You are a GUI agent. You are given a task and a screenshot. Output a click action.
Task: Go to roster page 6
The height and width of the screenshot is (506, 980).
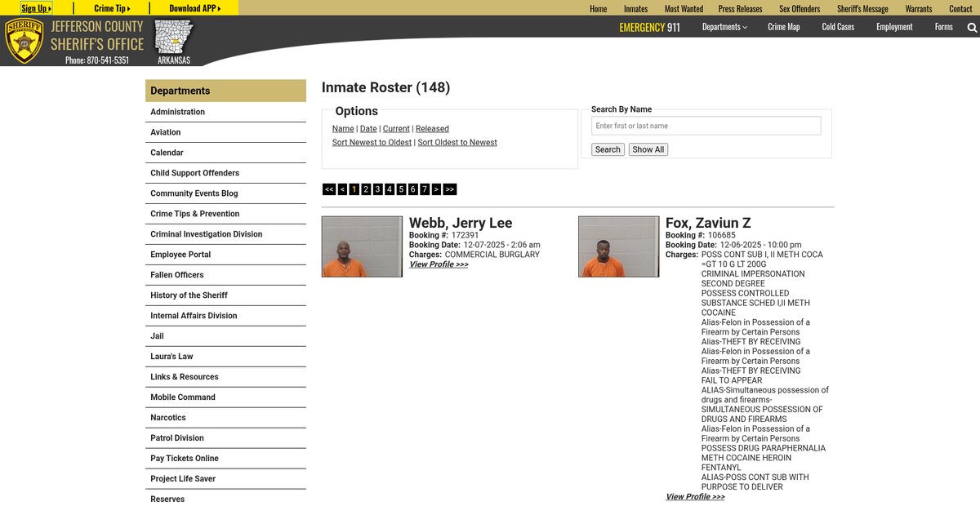point(413,189)
